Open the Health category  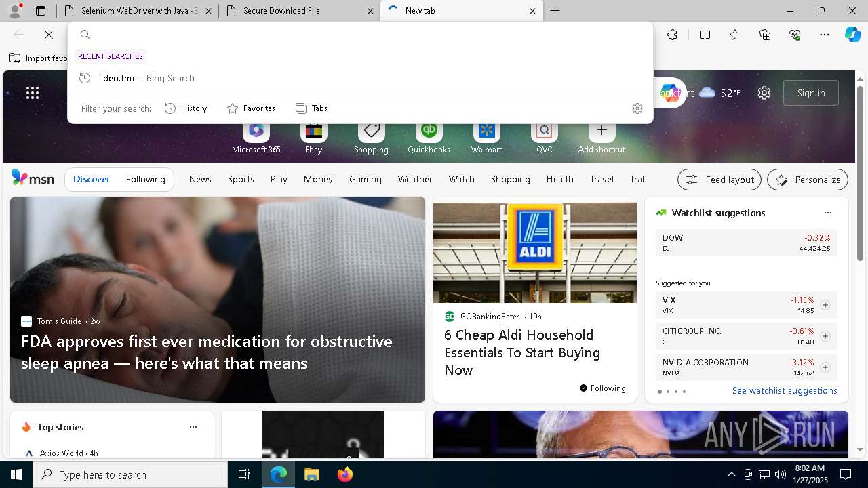(559, 179)
